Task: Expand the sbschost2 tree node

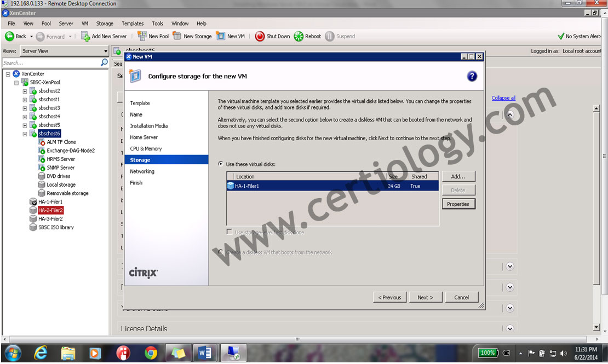Action: coord(25,91)
